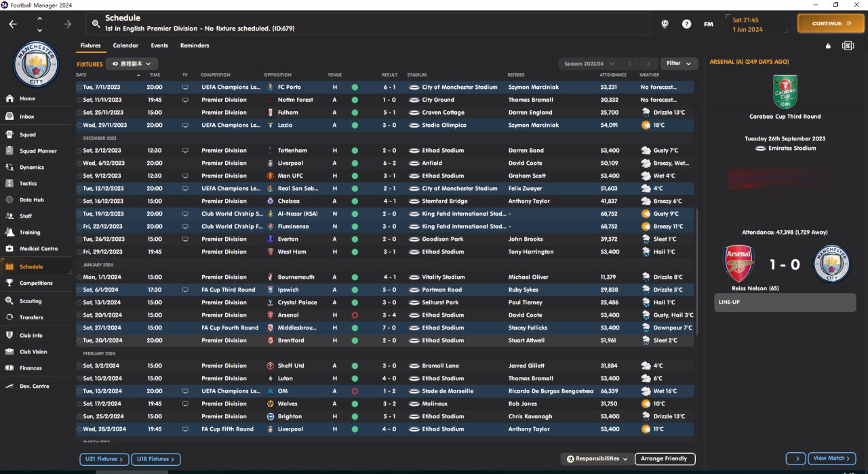868x474 pixels.
Task: Open Scouting in the sidebar
Action: pyautogui.click(x=31, y=301)
